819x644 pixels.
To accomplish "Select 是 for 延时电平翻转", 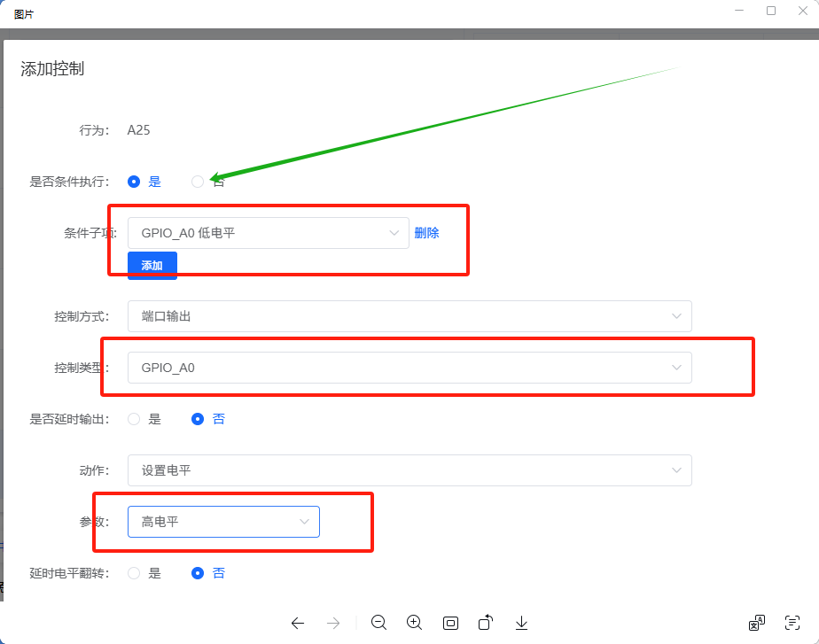I will [x=135, y=573].
